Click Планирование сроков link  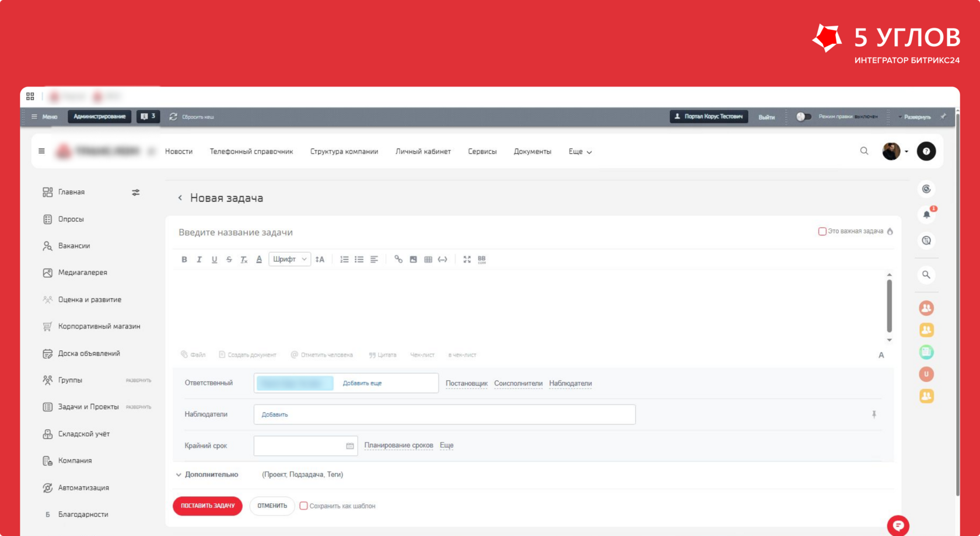coord(398,445)
